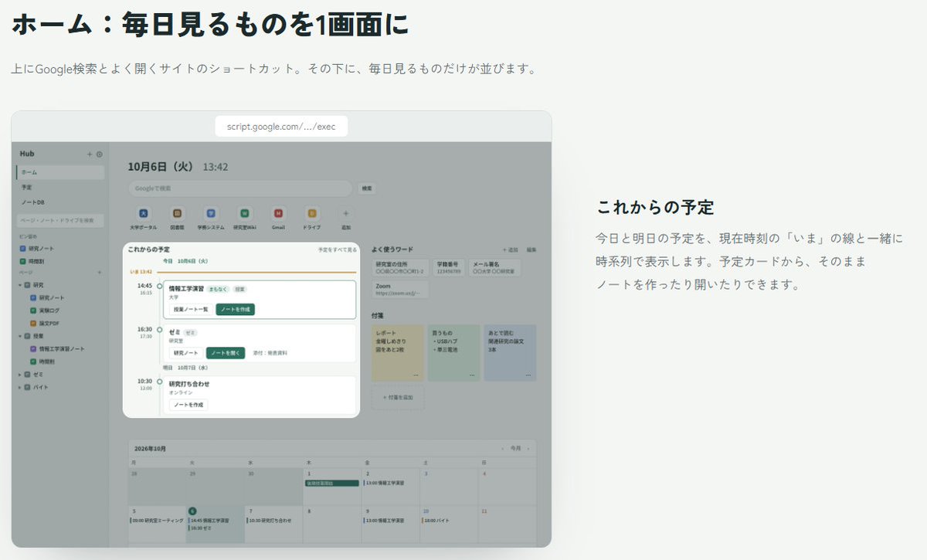Click ＋追加 in よく使うワード section
The height and width of the screenshot is (560, 927).
[x=511, y=249]
